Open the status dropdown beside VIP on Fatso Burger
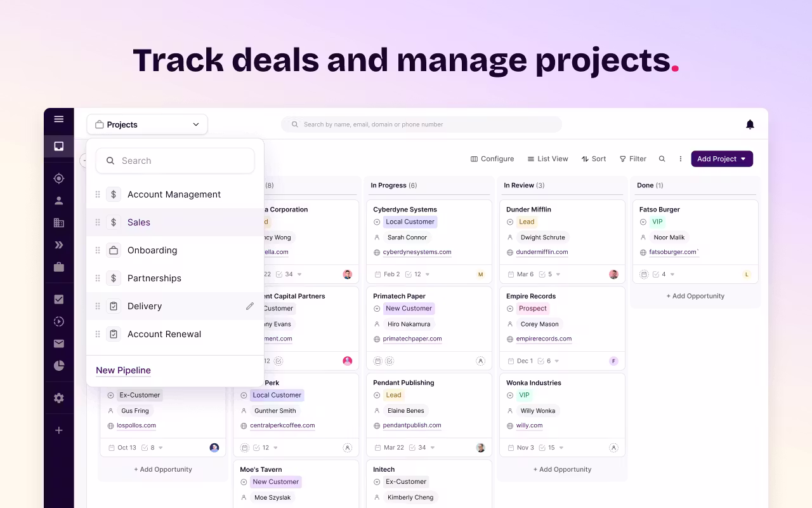Viewport: 812px width, 508px height. point(643,222)
